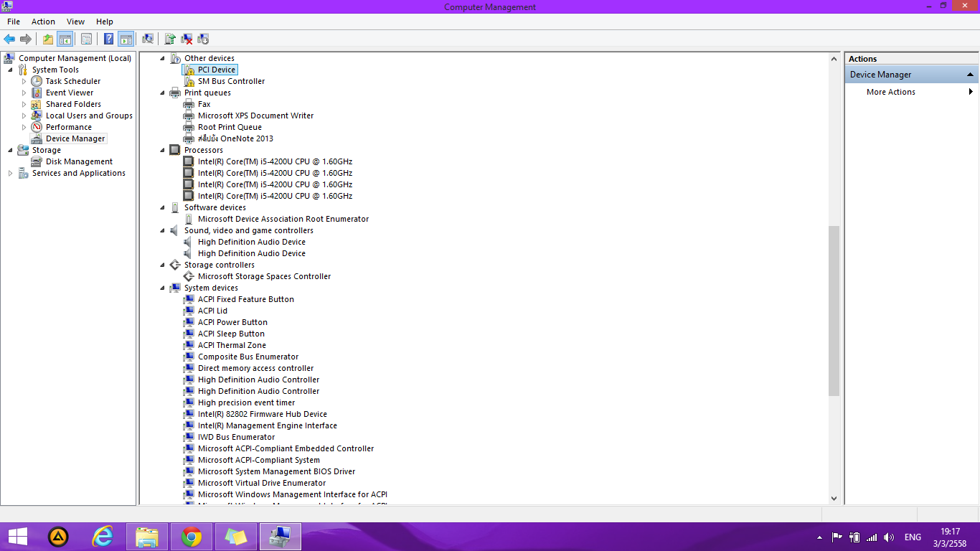
Task: Collapse the Storage controllers category
Action: click(x=162, y=265)
